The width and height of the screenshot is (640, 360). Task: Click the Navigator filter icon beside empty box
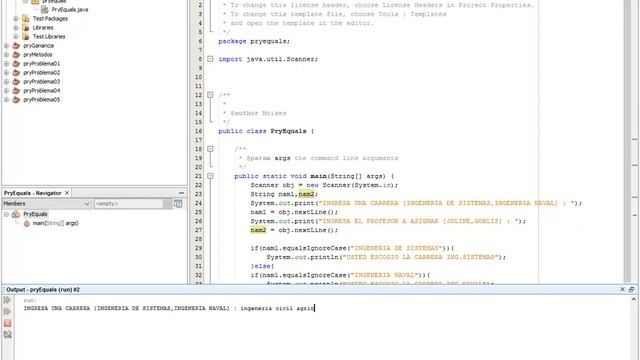point(178,204)
